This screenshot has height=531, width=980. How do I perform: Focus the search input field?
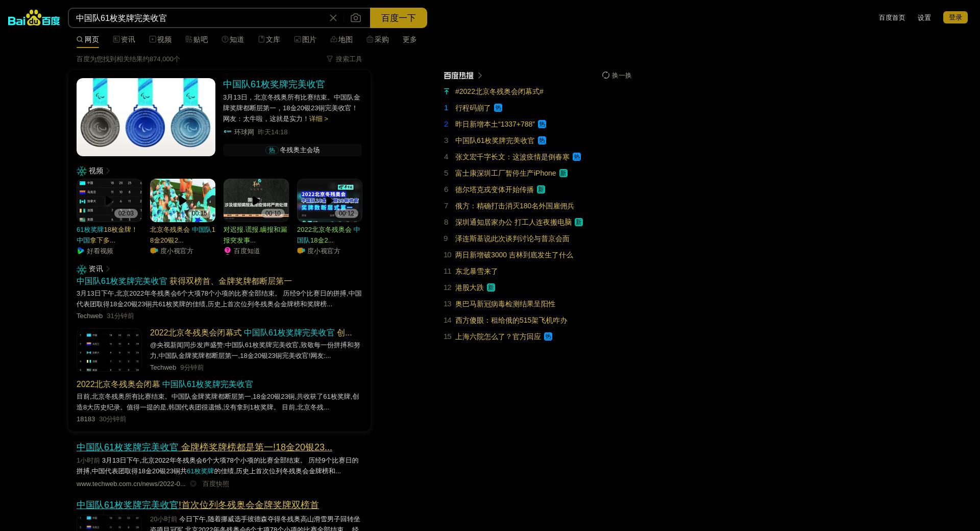click(199, 18)
